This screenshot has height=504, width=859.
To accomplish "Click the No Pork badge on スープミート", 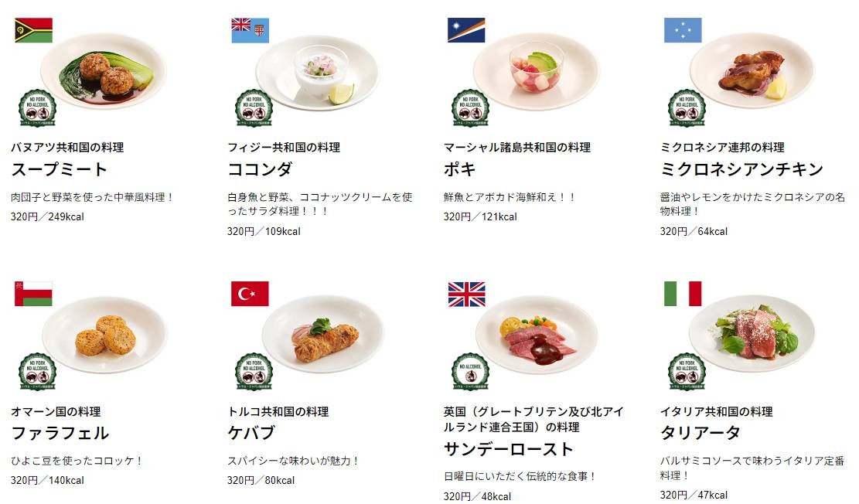I will [37, 108].
